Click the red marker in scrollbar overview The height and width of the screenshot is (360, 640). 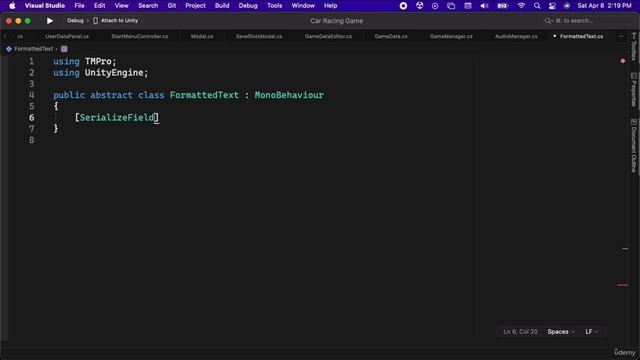tap(622, 285)
